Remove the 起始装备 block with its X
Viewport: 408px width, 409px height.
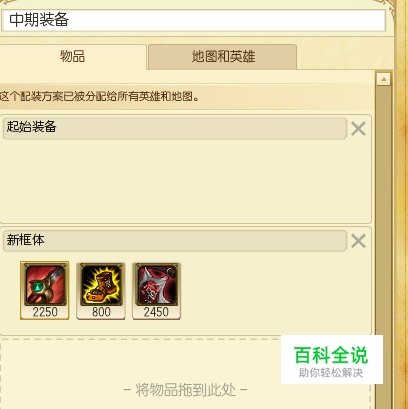pyautogui.click(x=358, y=128)
